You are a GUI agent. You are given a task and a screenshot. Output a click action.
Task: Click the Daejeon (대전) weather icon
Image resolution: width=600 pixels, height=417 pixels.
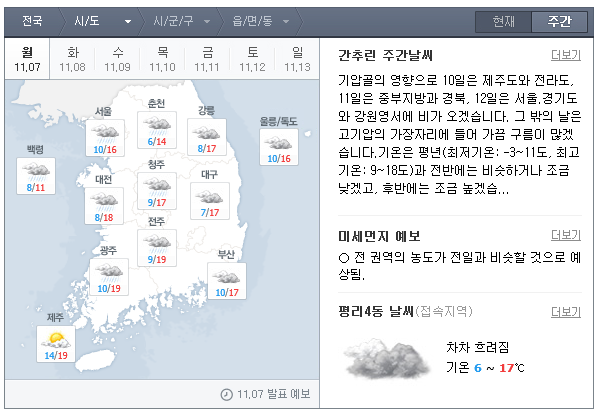pyautogui.click(x=104, y=201)
